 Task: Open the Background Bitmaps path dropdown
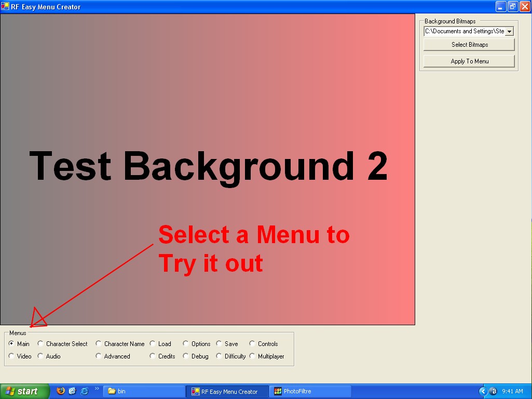tap(509, 31)
